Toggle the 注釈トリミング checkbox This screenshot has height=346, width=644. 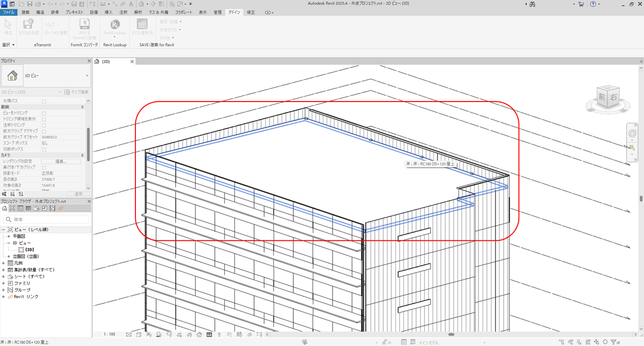(x=44, y=125)
